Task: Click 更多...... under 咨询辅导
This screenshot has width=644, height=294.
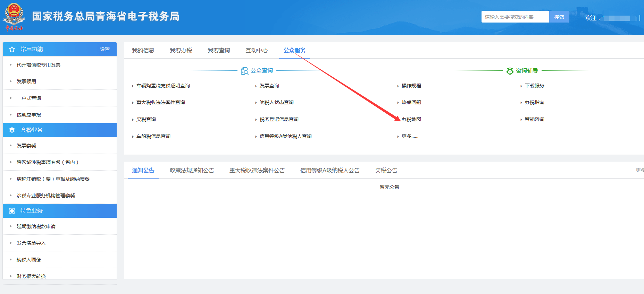Action: [410, 136]
